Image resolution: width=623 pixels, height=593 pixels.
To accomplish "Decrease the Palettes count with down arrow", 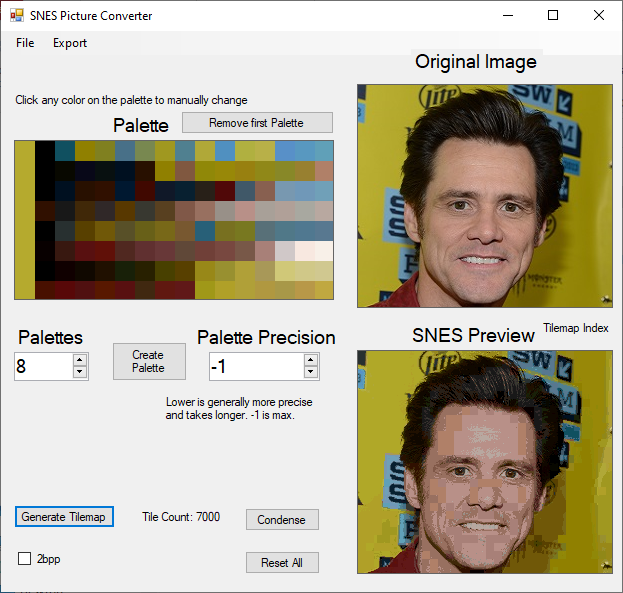I will point(80,373).
